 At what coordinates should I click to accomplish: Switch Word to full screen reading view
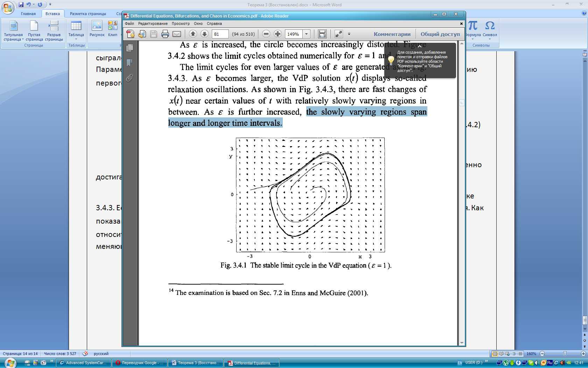click(x=501, y=354)
